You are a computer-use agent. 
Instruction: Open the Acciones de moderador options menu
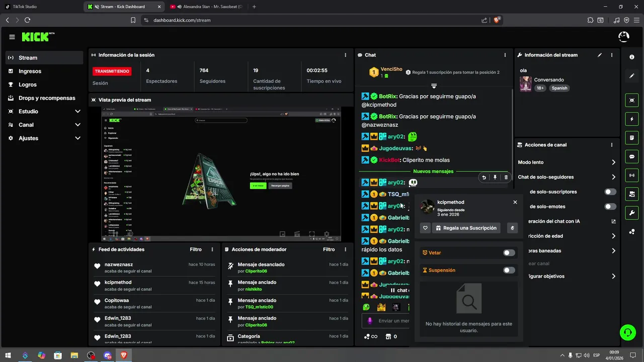345,249
